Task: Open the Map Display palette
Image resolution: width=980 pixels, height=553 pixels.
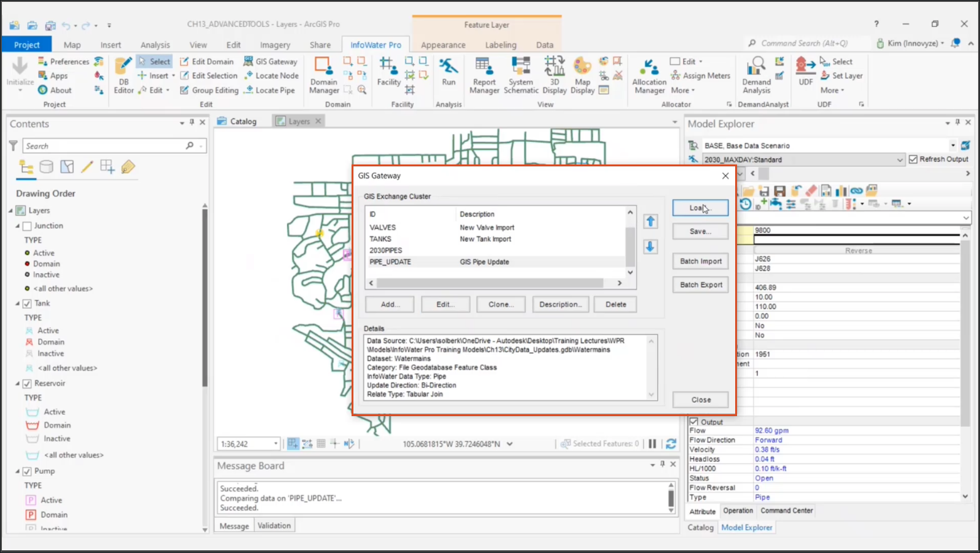Action: pyautogui.click(x=583, y=75)
